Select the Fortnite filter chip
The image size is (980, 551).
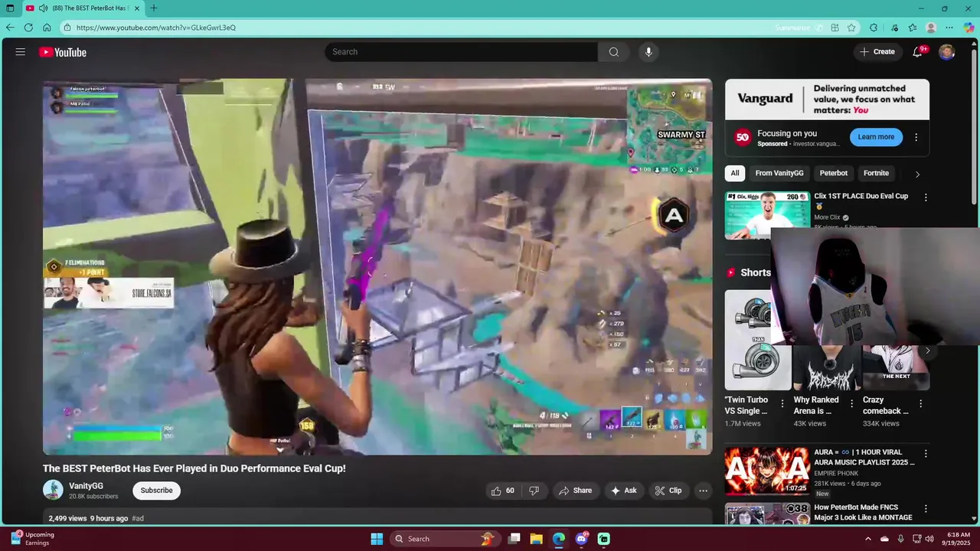pyautogui.click(x=876, y=173)
